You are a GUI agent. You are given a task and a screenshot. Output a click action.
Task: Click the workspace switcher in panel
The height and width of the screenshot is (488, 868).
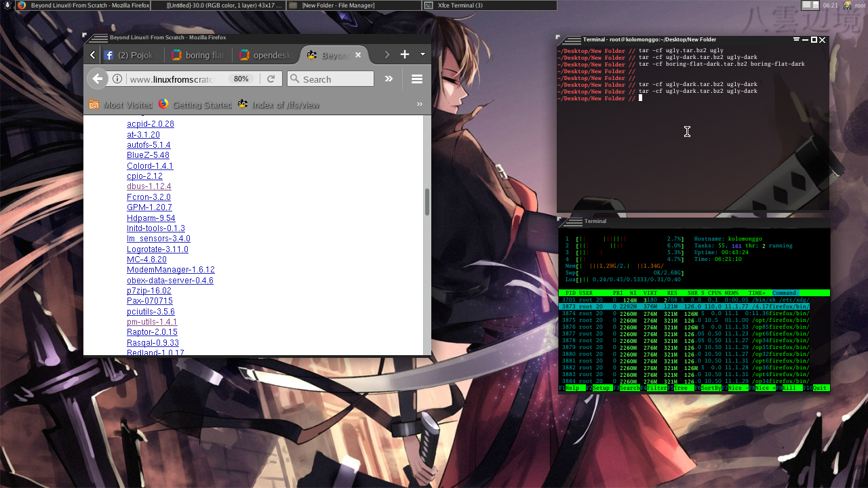tap(810, 5)
